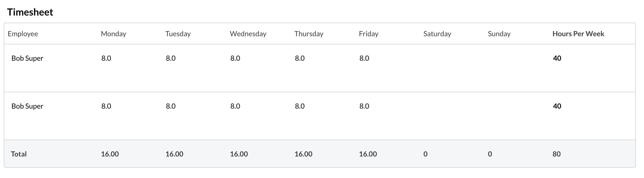Screen dimensions: 644x178
Task: Click the first row's weekly total of 40
Action: 557,58
